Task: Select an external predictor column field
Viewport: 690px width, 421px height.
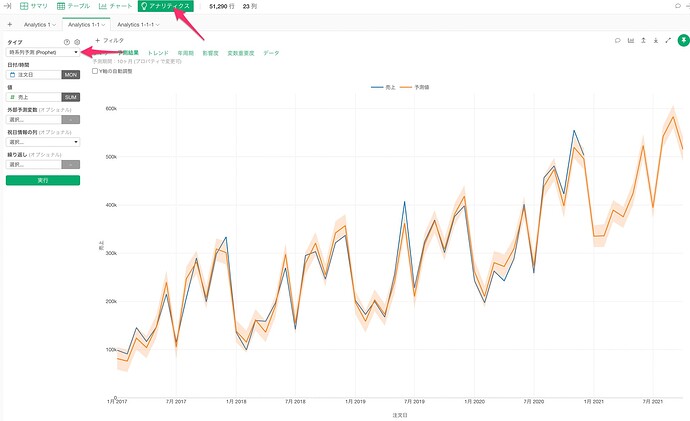Action: [x=34, y=120]
